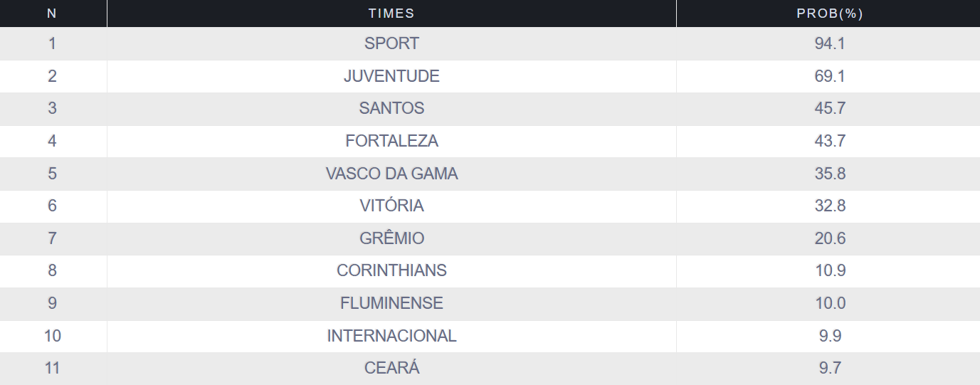Click the 20.6 probability value
980x385 pixels.
tap(830, 238)
